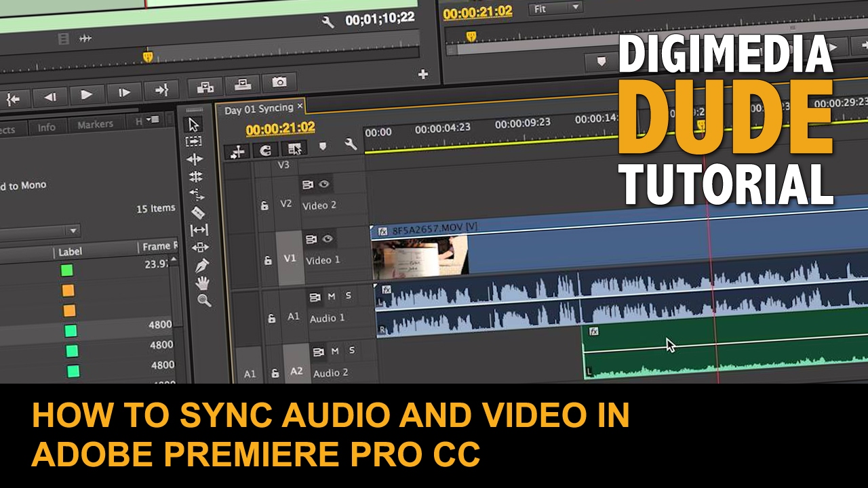Play the Source monitor clip
The height and width of the screenshot is (488, 868).
click(x=86, y=94)
